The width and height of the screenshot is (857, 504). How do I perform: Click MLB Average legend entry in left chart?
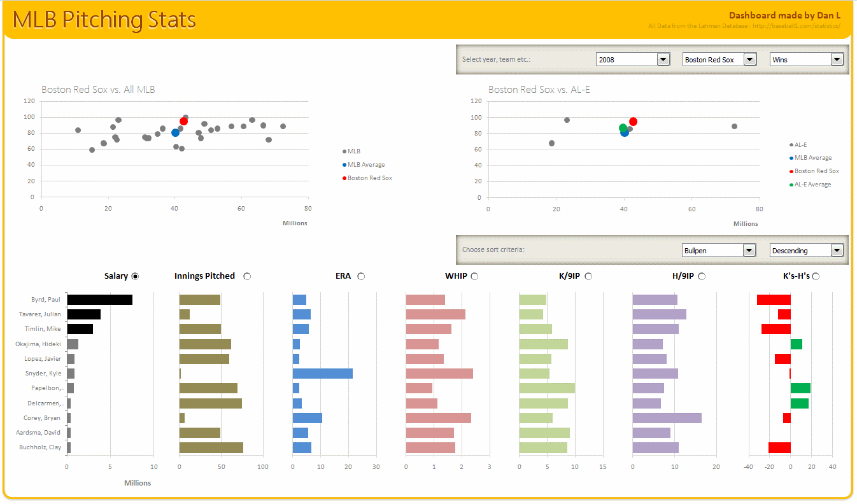click(364, 165)
